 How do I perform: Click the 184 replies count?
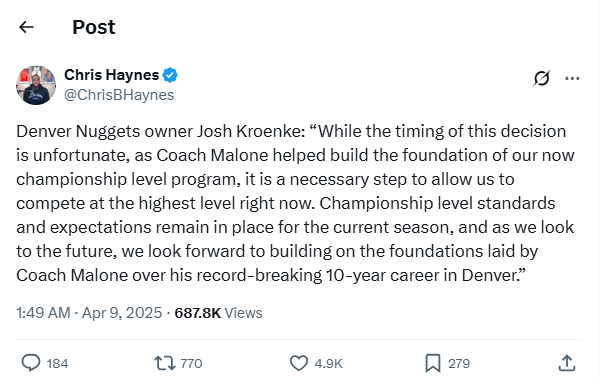[x=57, y=363]
